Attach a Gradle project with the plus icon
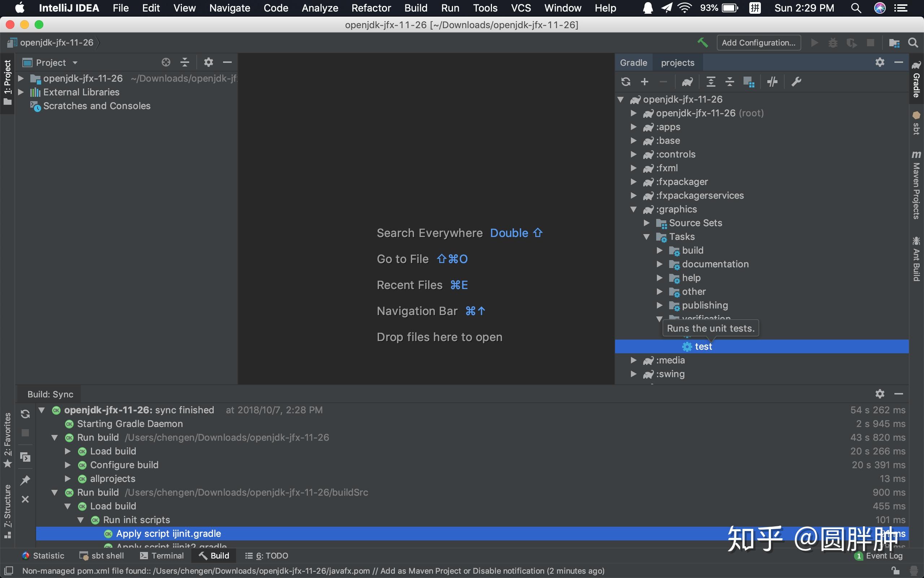This screenshot has width=924, height=578. (645, 81)
